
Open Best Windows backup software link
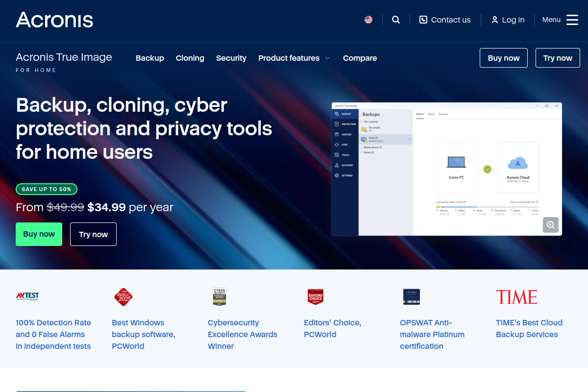click(144, 334)
